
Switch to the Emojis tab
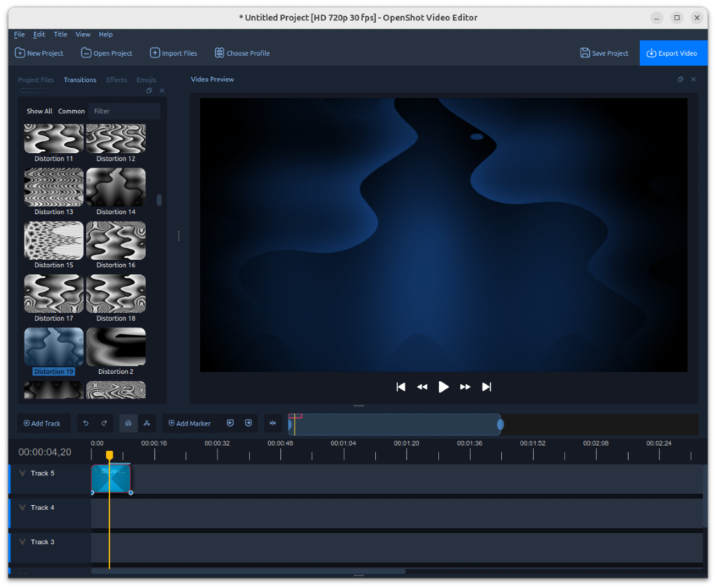[146, 80]
